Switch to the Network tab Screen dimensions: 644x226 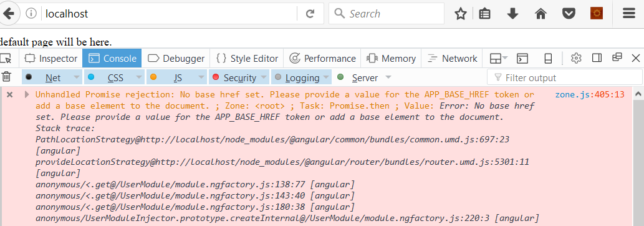[452, 59]
